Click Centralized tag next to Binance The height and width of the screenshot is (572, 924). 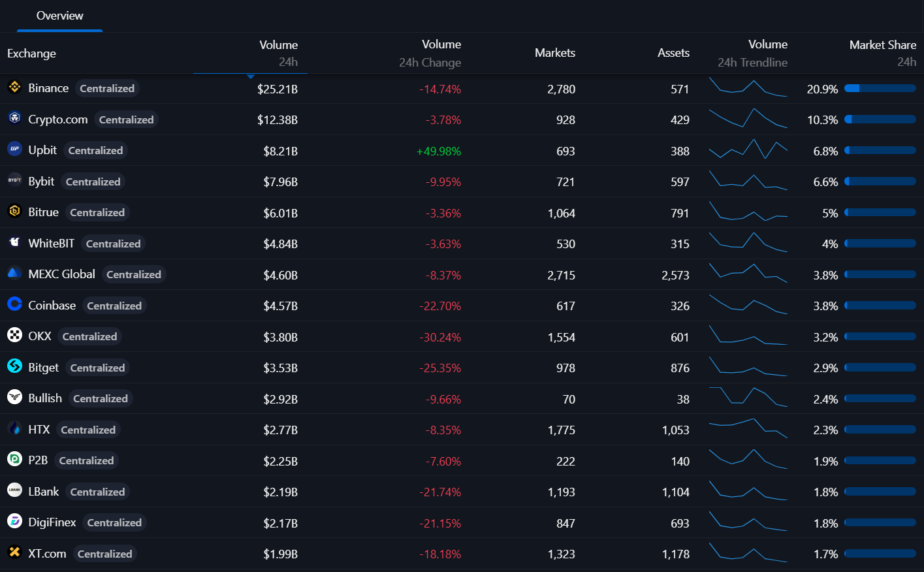[107, 89]
